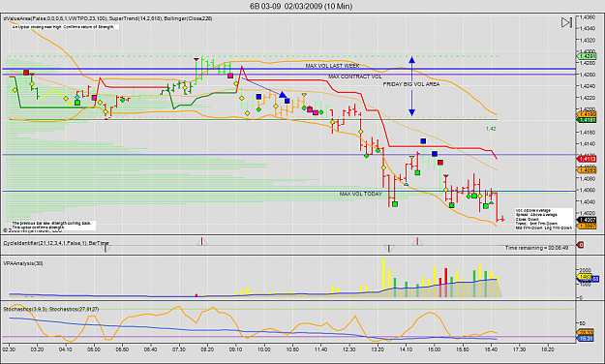Select red square marker near 03:00 bar

[26, 73]
